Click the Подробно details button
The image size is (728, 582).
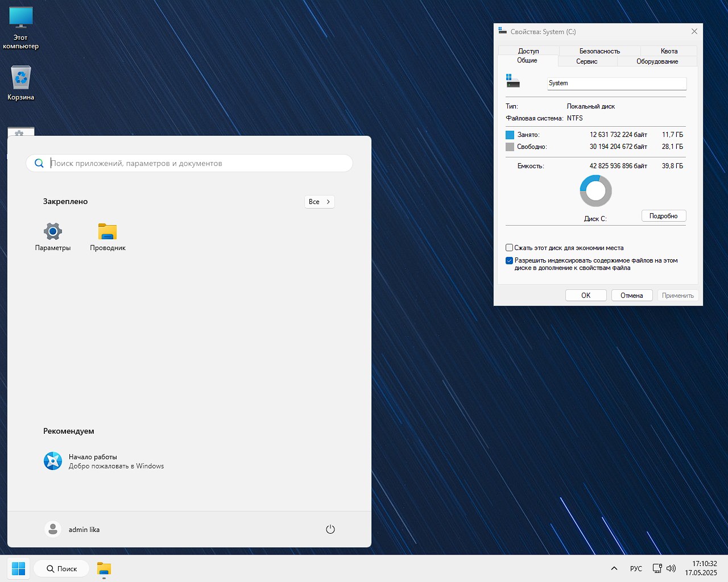pos(664,216)
